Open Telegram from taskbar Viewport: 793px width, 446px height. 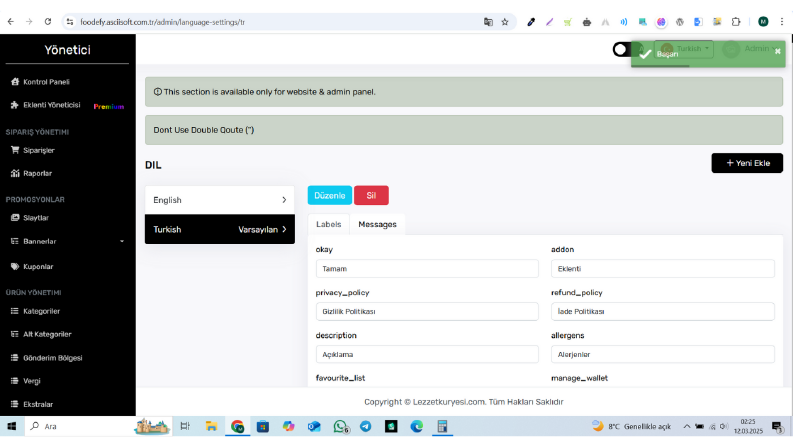pos(365,426)
